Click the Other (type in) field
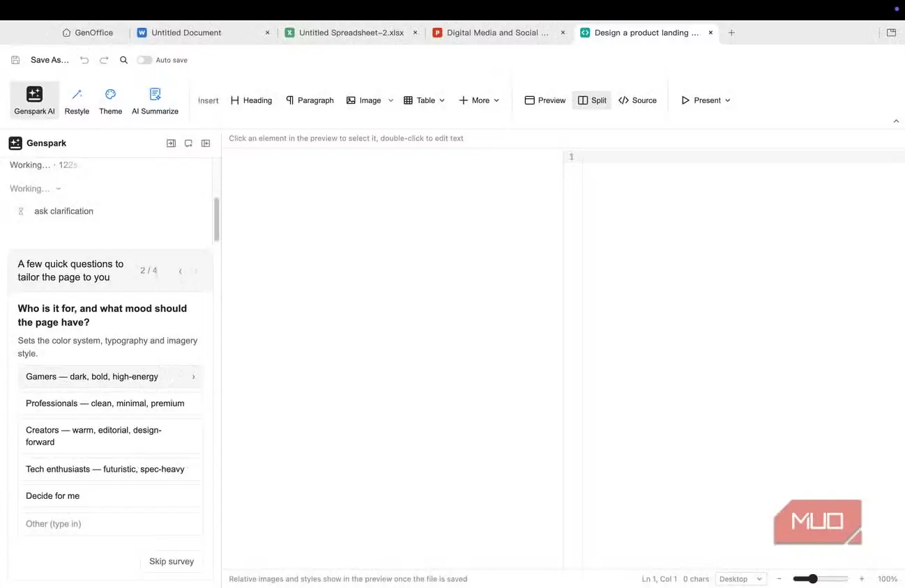905x588 pixels. (110, 524)
